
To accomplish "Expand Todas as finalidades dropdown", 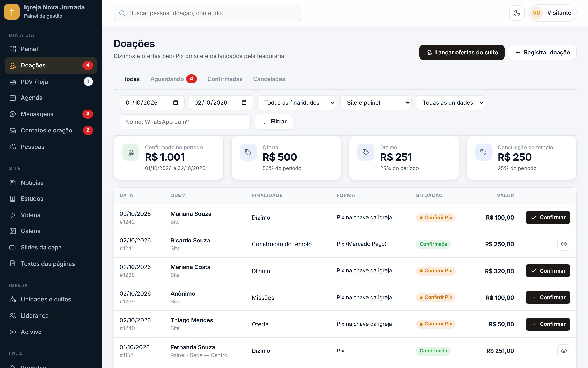I will click(296, 103).
